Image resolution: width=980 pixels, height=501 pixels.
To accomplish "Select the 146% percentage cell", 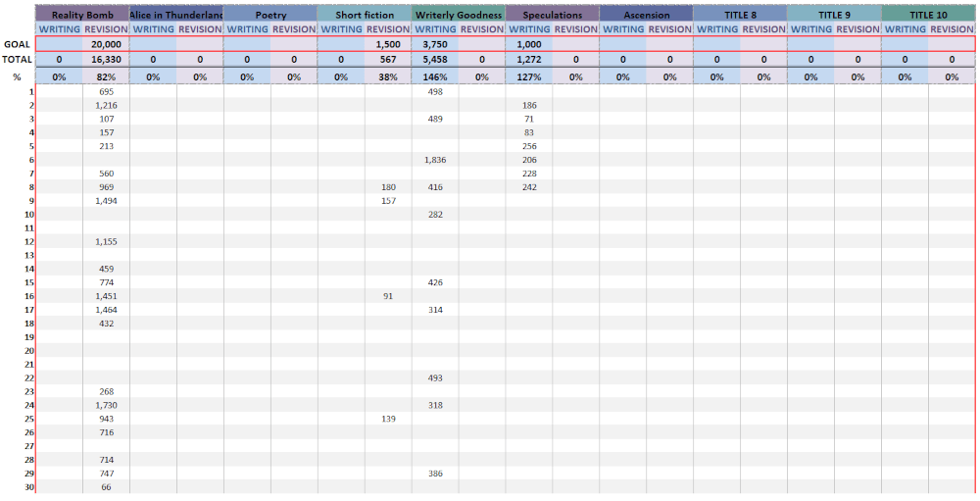I will coord(435,76).
